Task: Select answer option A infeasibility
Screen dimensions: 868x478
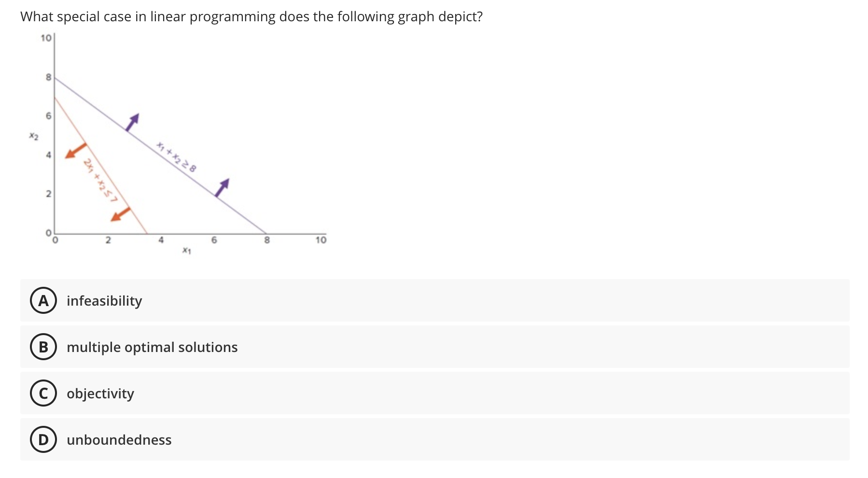Action: [x=103, y=301]
